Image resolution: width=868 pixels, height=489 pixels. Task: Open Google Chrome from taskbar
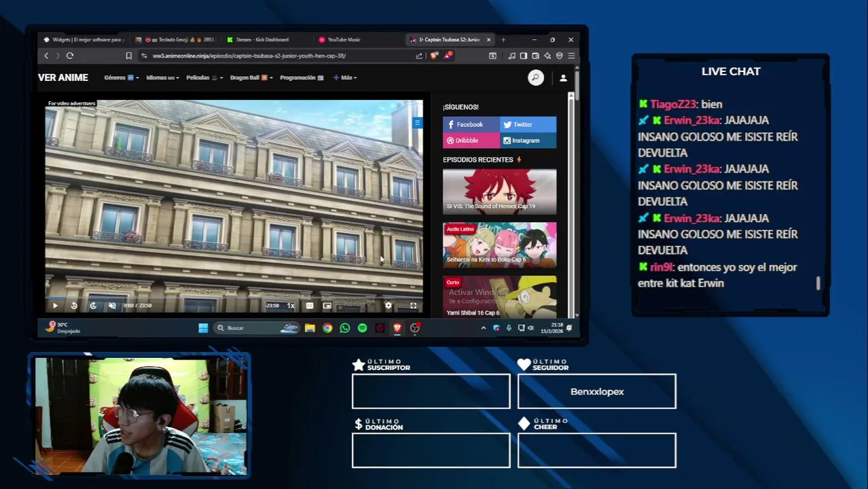click(x=327, y=328)
